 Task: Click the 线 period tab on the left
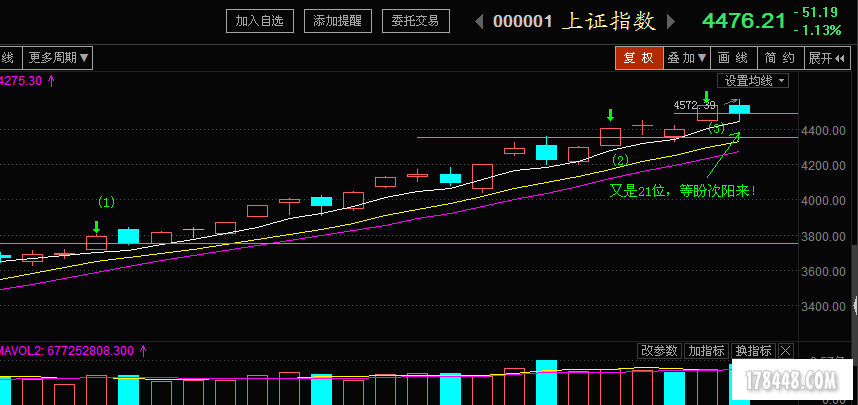tap(9, 57)
